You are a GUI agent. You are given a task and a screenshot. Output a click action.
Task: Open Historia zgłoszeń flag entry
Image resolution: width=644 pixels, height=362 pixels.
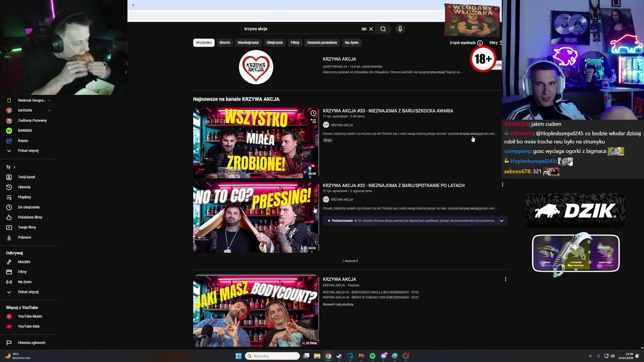point(31,343)
